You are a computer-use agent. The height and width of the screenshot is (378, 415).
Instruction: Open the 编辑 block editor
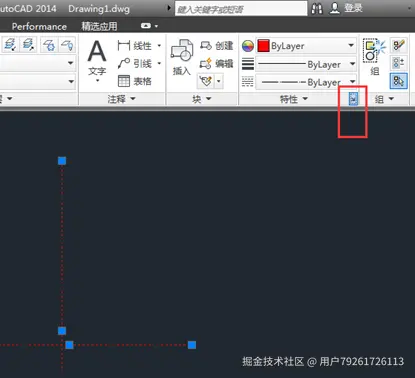216,63
